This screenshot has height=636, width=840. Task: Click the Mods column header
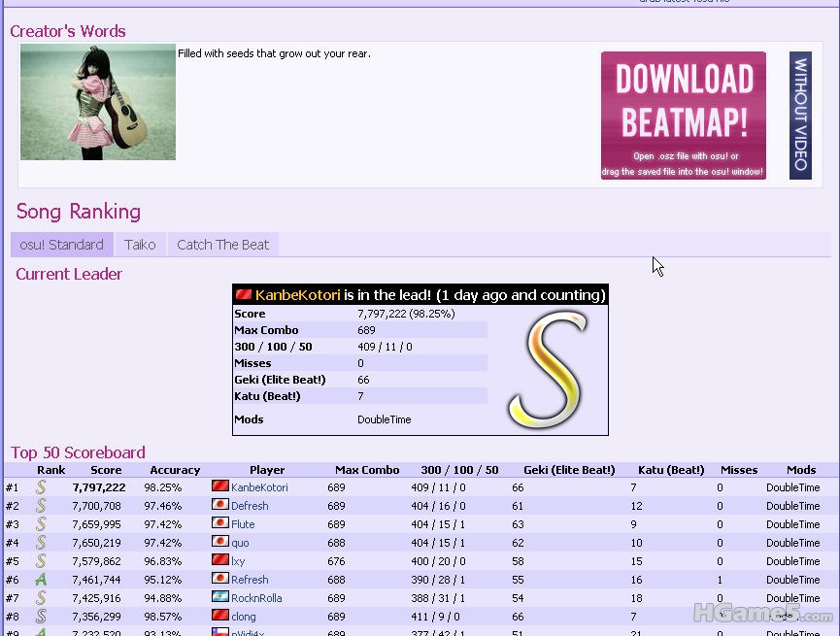coord(801,470)
